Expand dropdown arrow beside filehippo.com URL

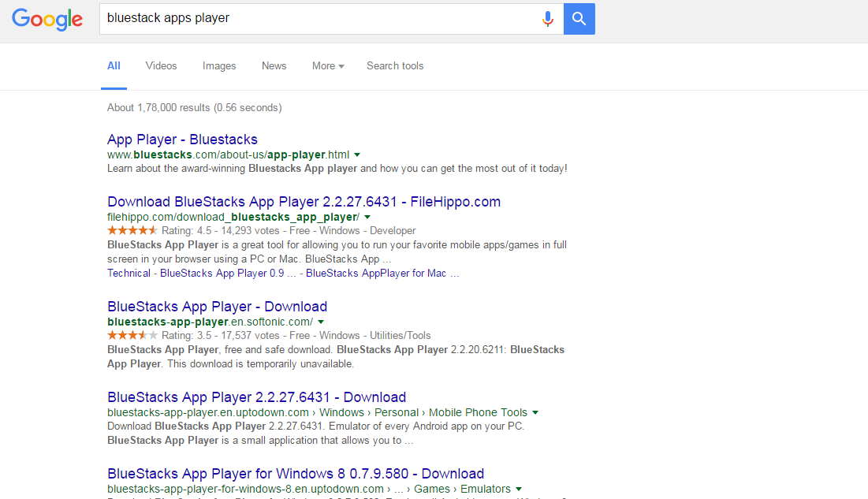(367, 217)
